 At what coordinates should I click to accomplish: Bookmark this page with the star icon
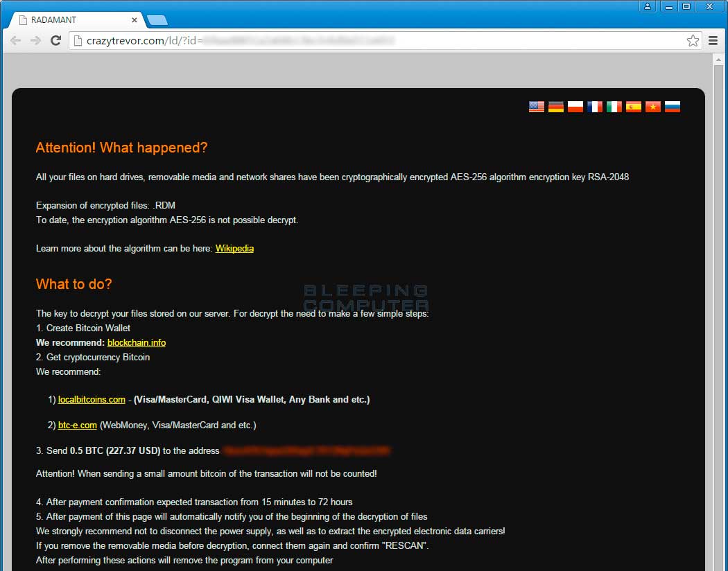pyautogui.click(x=693, y=41)
